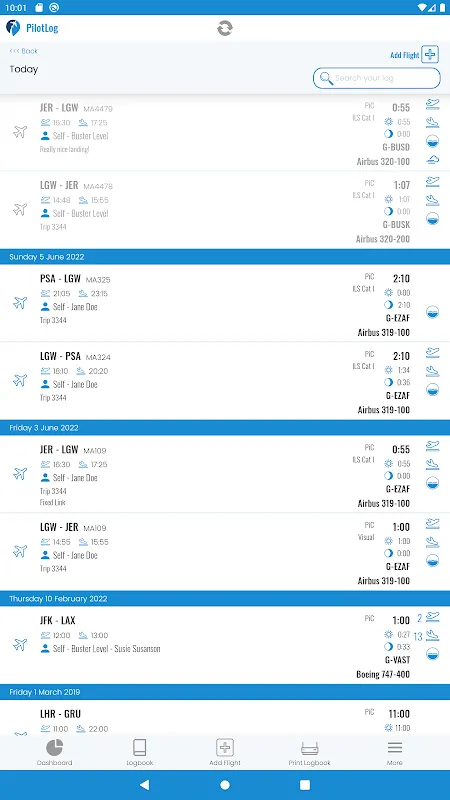Tap the horizon icon on PSA - LGW MA325
450x800 pixels.
click(433, 312)
